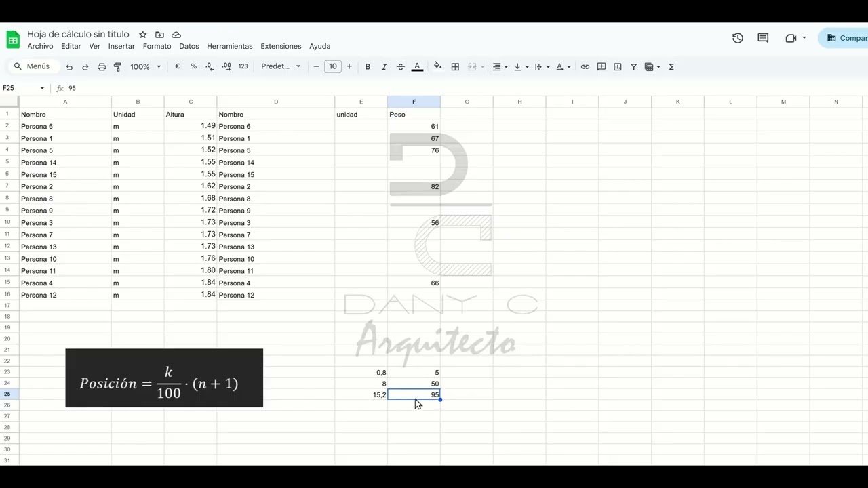
Task: Open horizontal align dropdown
Action: (x=500, y=67)
